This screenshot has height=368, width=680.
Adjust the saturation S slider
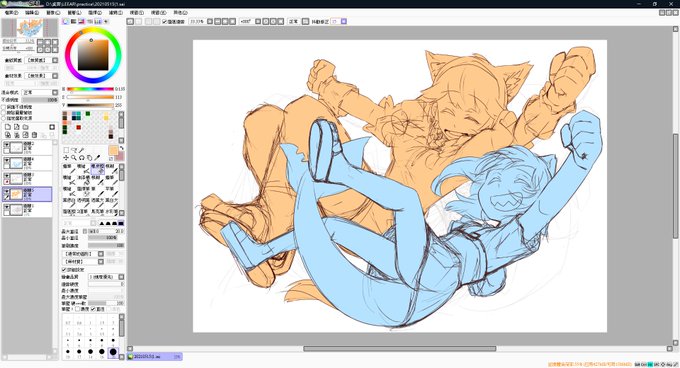pyautogui.click(x=90, y=97)
